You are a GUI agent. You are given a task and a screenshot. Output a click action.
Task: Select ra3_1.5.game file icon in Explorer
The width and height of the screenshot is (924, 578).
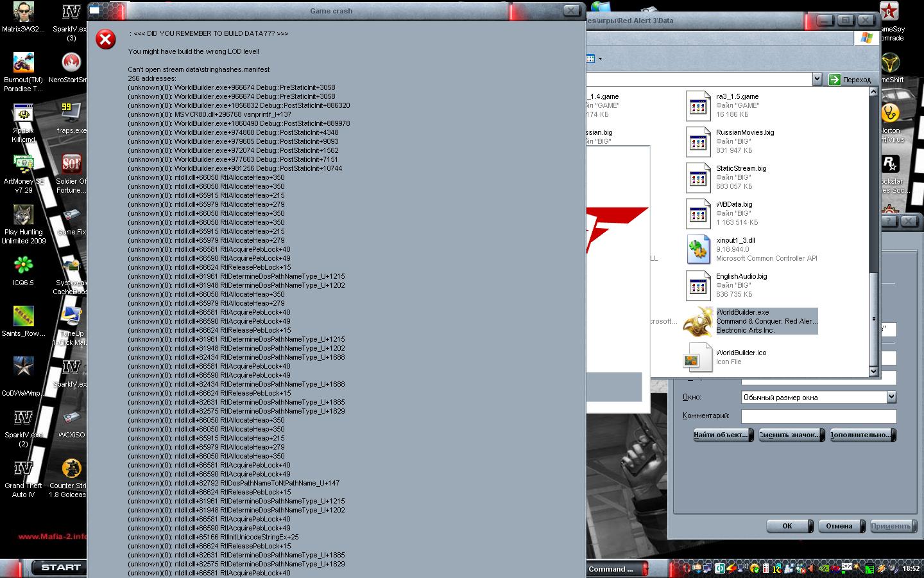698,105
